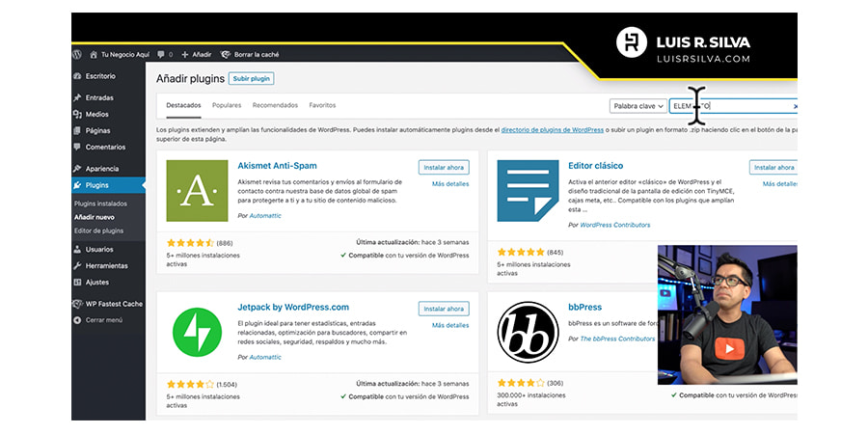Click the Apariencia brush icon

click(x=77, y=168)
